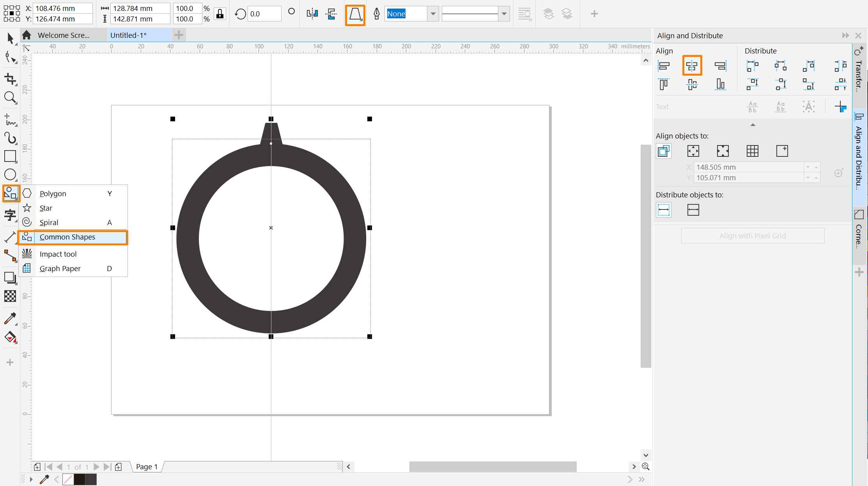Select the Crop tool
This screenshot has height=486, width=868.
coord(10,79)
